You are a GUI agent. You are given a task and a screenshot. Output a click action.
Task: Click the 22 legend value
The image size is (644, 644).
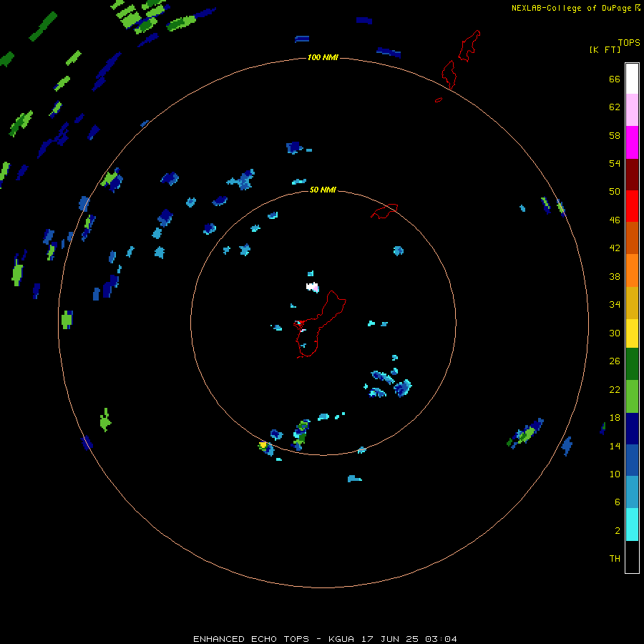coord(615,389)
